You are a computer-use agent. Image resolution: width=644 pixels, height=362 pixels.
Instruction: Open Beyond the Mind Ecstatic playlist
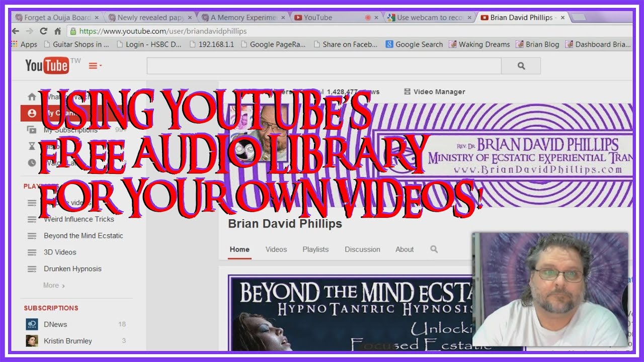tap(83, 236)
